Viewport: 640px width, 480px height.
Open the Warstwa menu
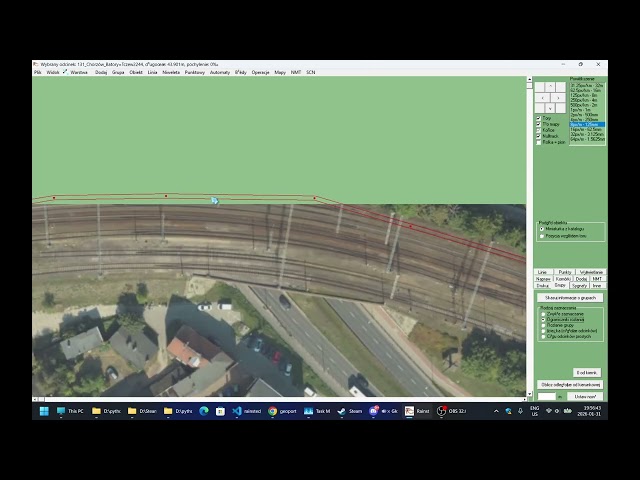click(x=79, y=72)
